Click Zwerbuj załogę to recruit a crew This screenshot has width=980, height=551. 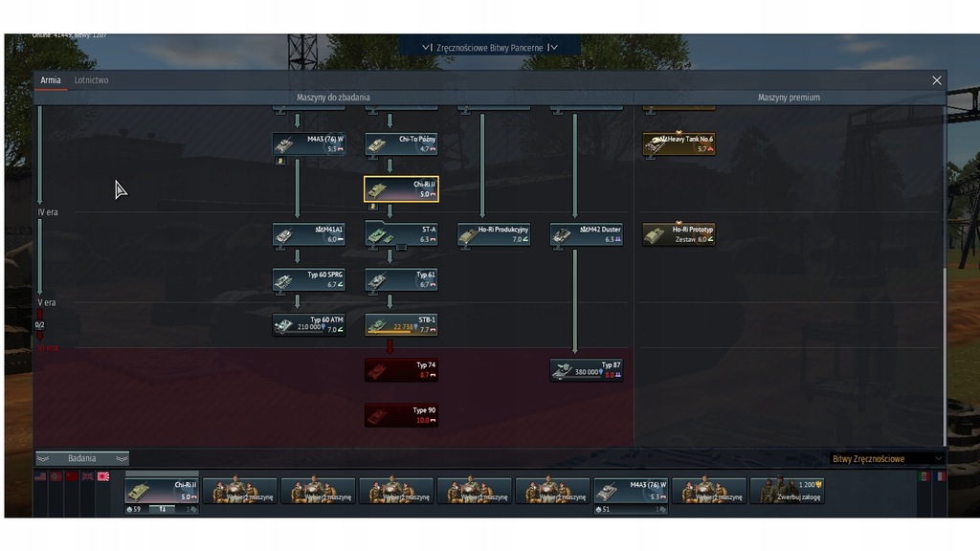pyautogui.click(x=787, y=491)
